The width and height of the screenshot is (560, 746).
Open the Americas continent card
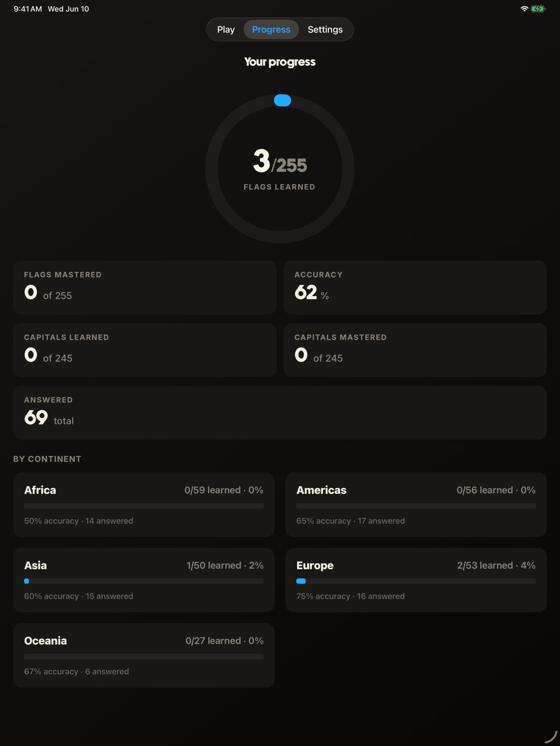(416, 505)
